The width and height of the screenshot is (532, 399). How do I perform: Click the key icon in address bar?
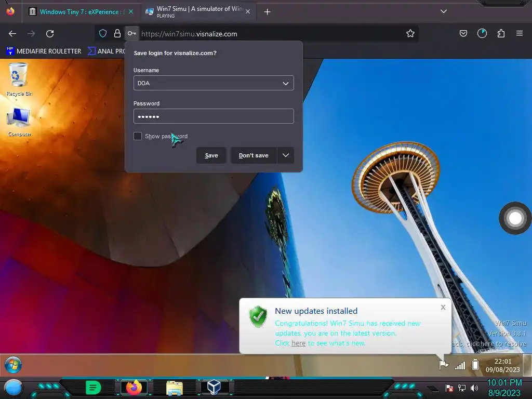pos(131,33)
